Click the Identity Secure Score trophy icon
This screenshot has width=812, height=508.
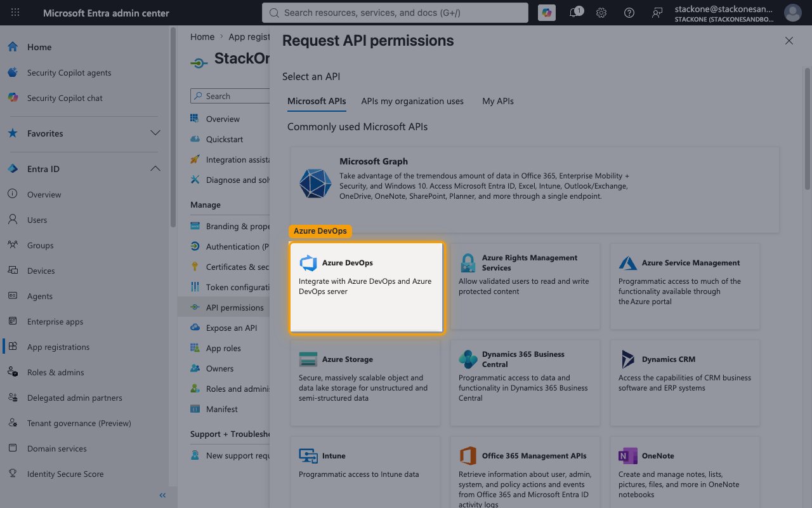tap(13, 474)
